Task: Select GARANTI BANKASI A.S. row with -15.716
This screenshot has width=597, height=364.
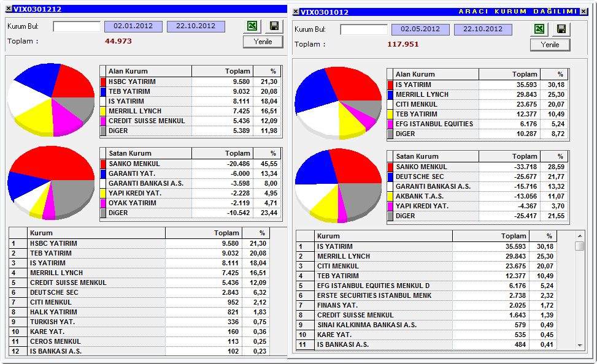Action: click(x=477, y=187)
